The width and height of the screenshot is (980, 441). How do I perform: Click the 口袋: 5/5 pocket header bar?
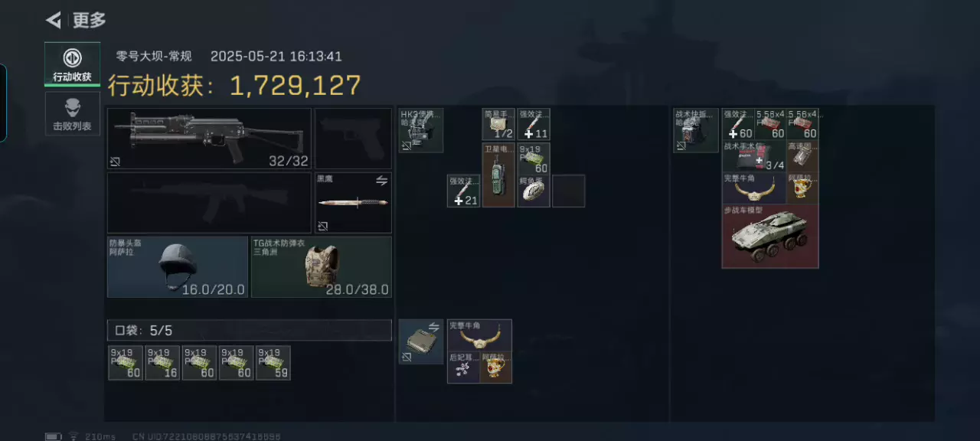coord(250,330)
